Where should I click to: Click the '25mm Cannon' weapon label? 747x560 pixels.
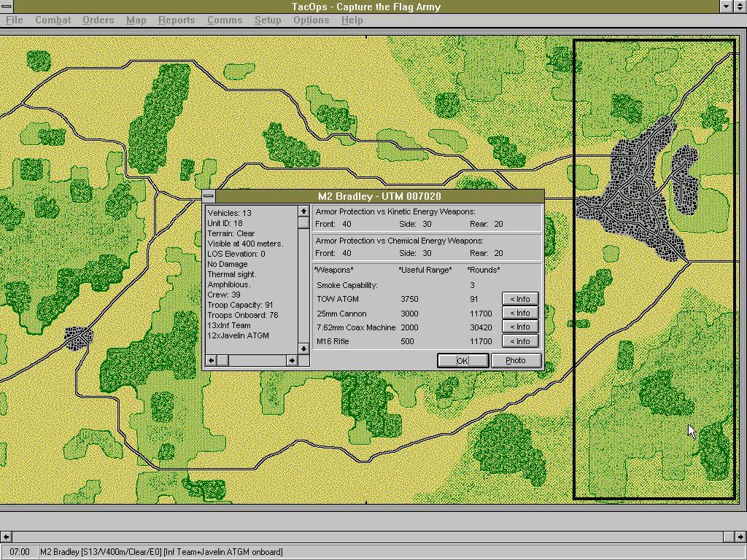click(x=341, y=314)
